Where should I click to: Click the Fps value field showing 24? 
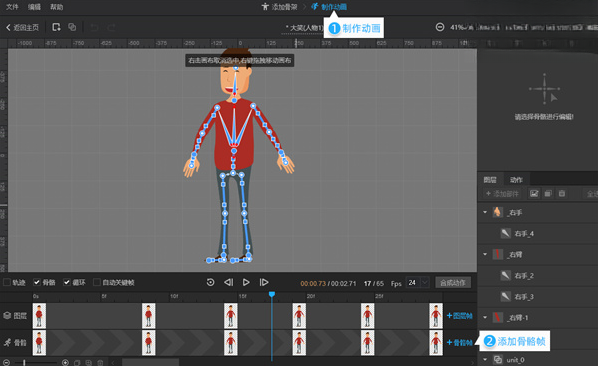click(412, 283)
